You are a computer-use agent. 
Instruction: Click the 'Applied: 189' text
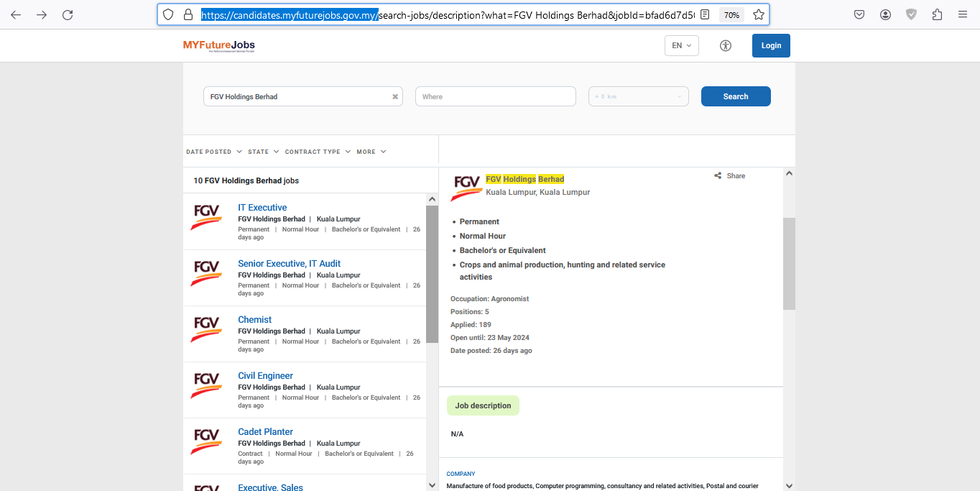pyautogui.click(x=471, y=325)
